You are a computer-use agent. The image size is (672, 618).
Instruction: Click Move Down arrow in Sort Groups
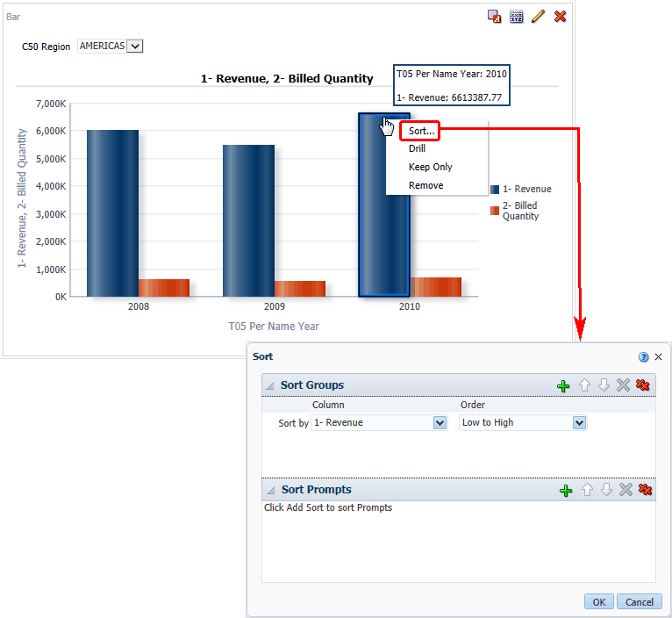604,385
